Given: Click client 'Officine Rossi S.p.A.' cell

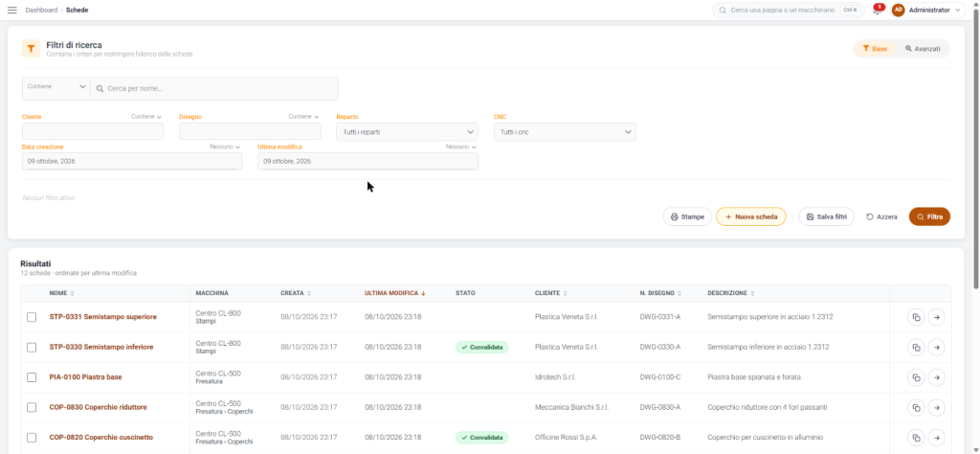Looking at the screenshot, I should pyautogui.click(x=567, y=437).
